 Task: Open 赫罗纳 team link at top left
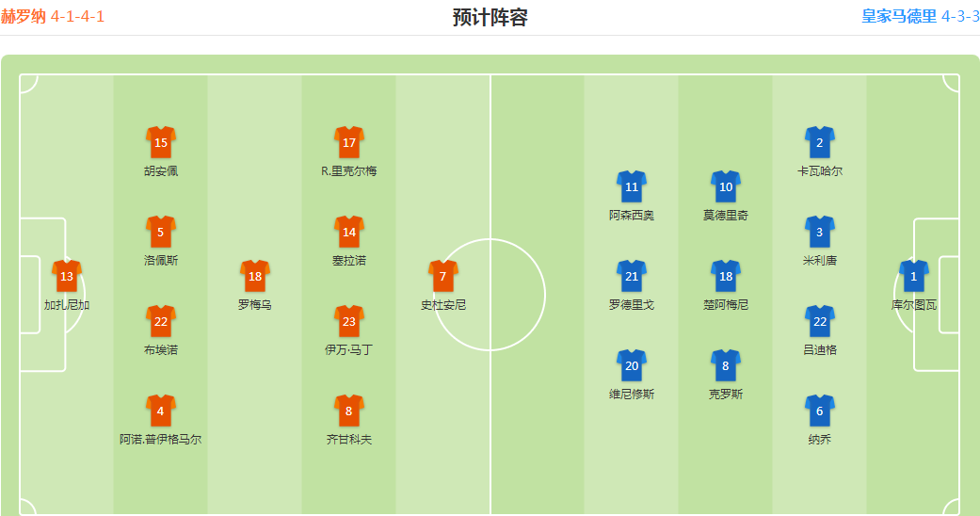click(x=24, y=16)
